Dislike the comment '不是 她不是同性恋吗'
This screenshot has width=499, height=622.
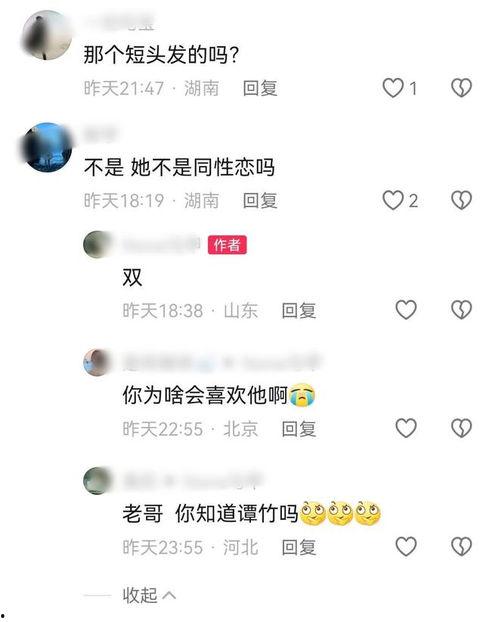point(461,200)
